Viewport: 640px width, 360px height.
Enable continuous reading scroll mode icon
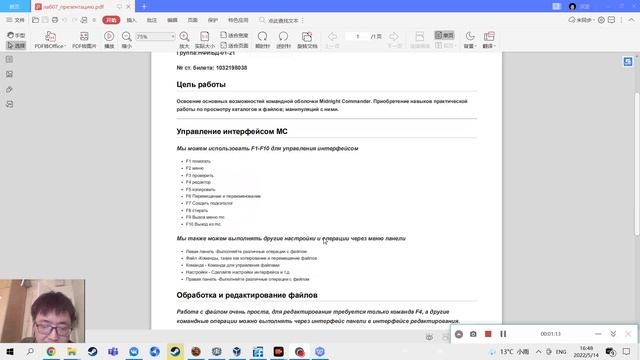pyautogui.click(x=420, y=40)
